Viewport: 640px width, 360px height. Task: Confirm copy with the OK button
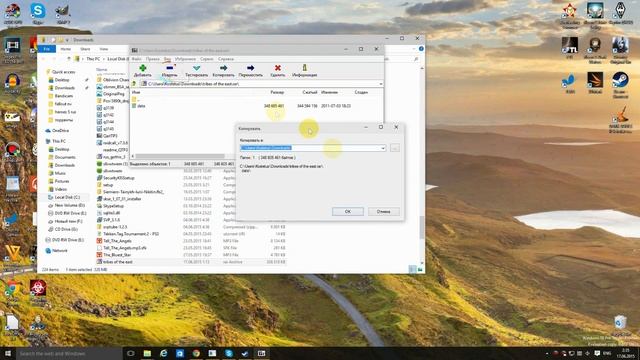[x=348, y=211]
